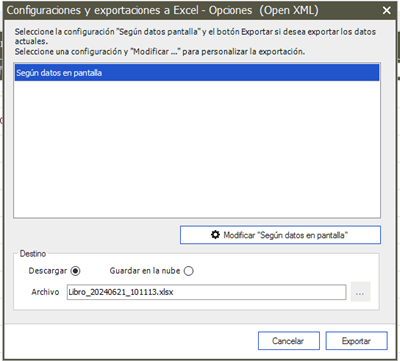Click the Archivo filename input field
The height and width of the screenshot is (361, 400).
(x=206, y=292)
